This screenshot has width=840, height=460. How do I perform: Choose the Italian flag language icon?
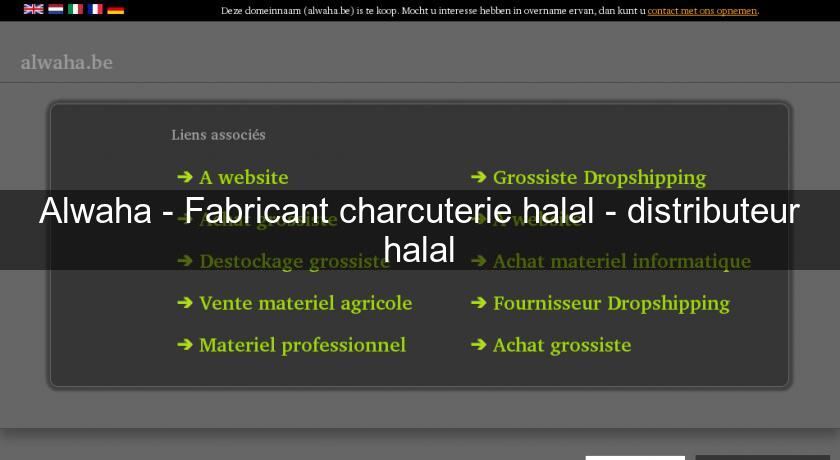pos(76,9)
